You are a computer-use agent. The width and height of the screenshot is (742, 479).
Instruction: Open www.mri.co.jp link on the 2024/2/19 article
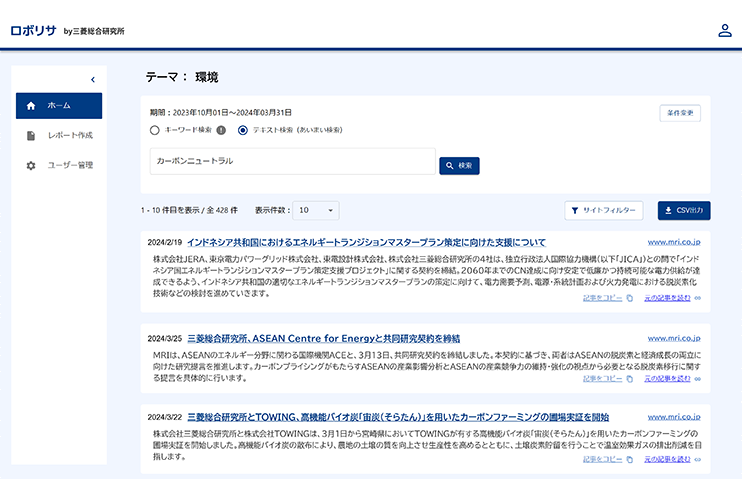coord(674,242)
